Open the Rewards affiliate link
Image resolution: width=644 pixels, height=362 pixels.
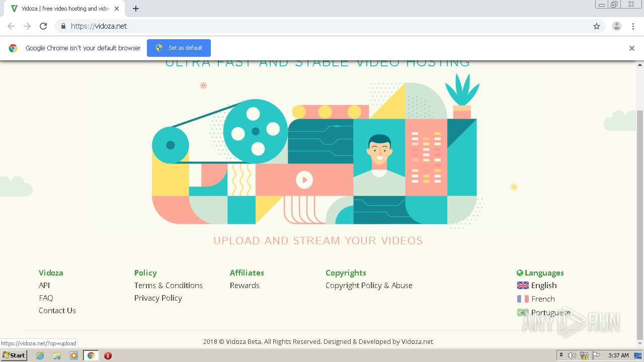point(245,285)
